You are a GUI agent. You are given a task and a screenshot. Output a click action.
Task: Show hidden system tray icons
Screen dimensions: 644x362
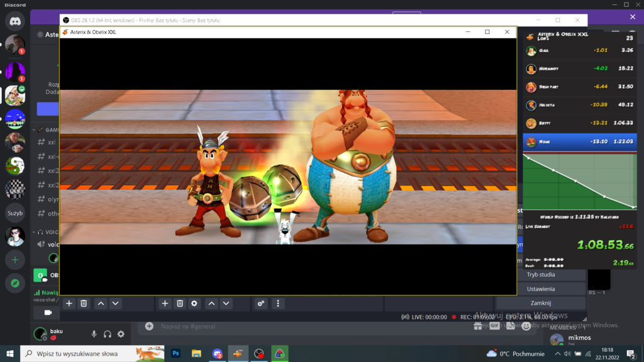pos(557,354)
